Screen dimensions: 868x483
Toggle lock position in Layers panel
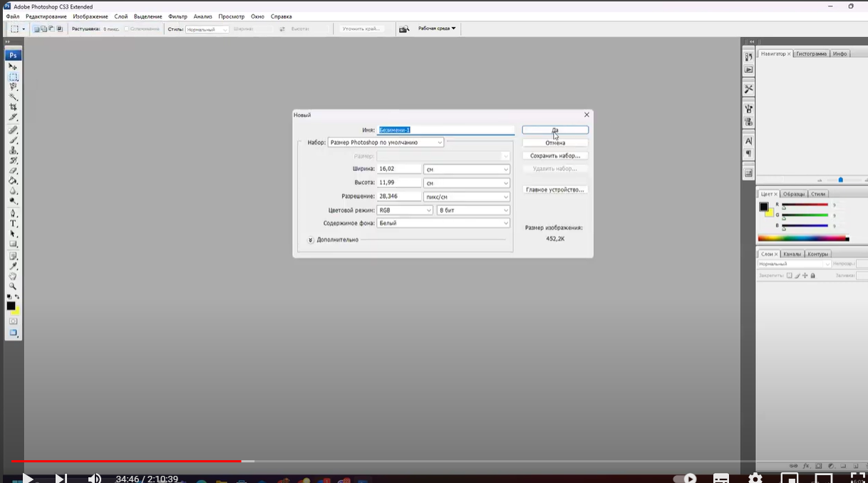(805, 275)
